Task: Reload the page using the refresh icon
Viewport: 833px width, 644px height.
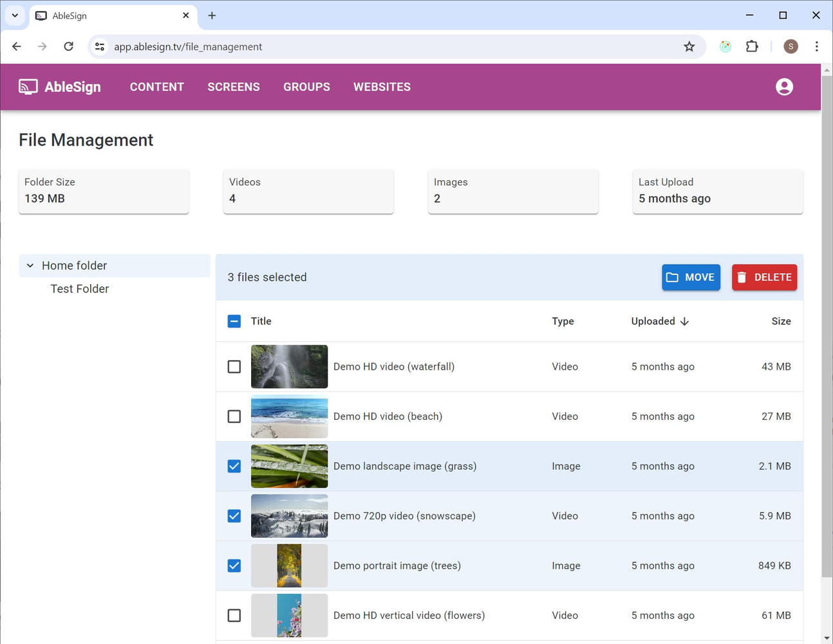Action: (x=68, y=46)
